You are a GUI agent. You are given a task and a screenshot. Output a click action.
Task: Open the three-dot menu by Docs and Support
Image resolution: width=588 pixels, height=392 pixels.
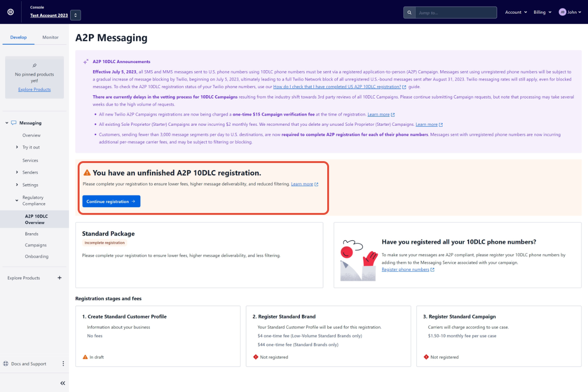pyautogui.click(x=63, y=364)
